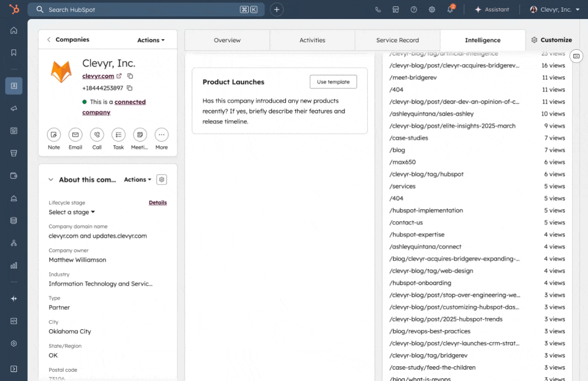Compose an Email to the company

(x=75, y=134)
